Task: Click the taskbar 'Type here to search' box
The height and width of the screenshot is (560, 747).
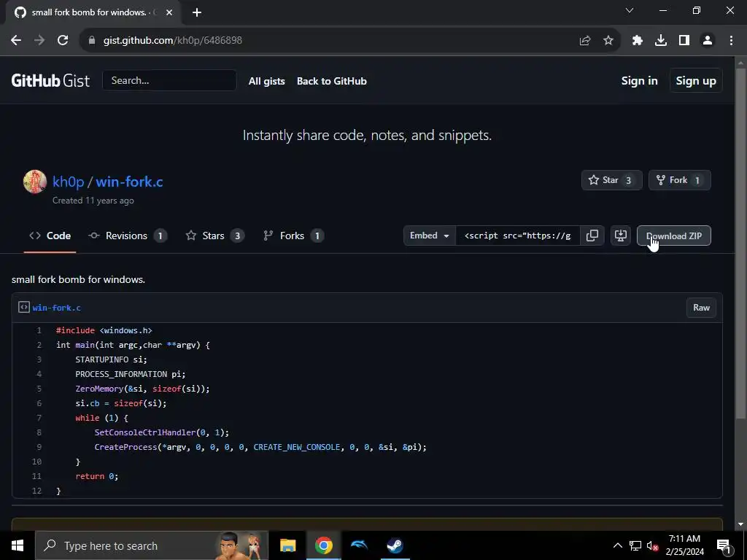Action: 152,545
